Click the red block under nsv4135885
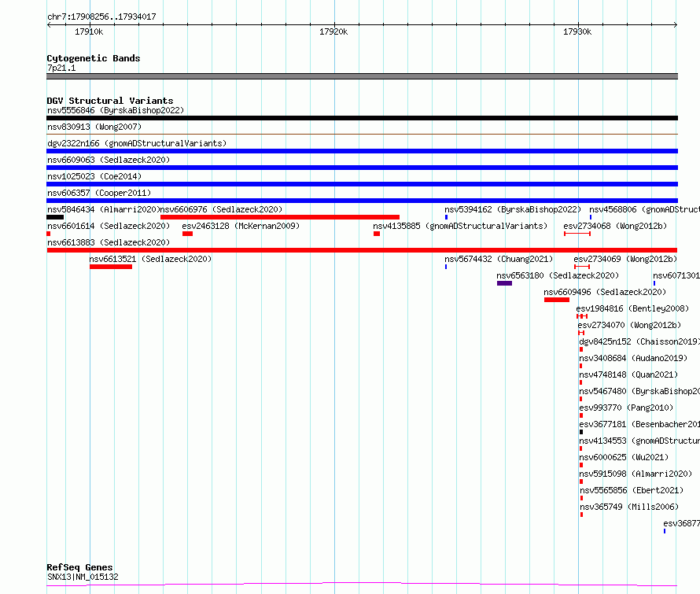Viewport: 700px width, 594px height. 377,234
